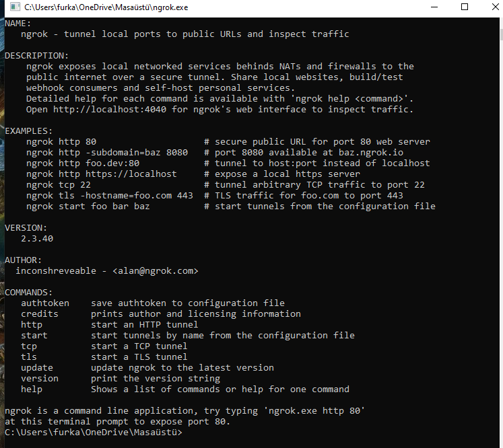503x448 pixels.
Task: Click the author name inconshreveable
Action: pos(56,271)
